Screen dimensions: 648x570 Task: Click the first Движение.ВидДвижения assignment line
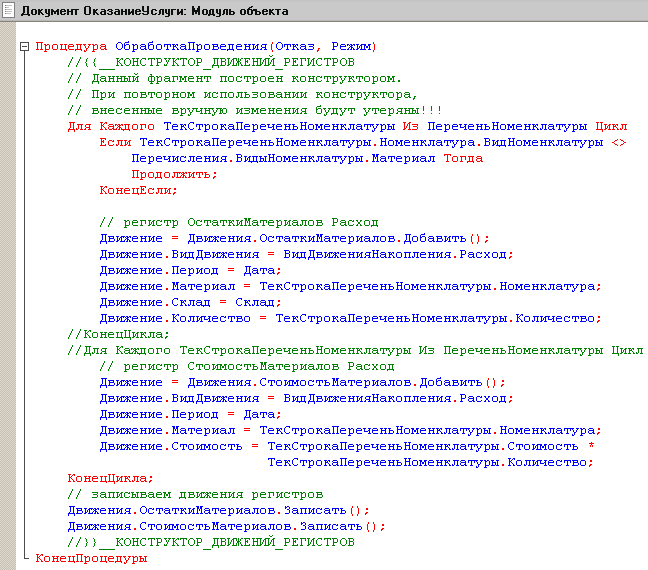[x=307, y=255]
